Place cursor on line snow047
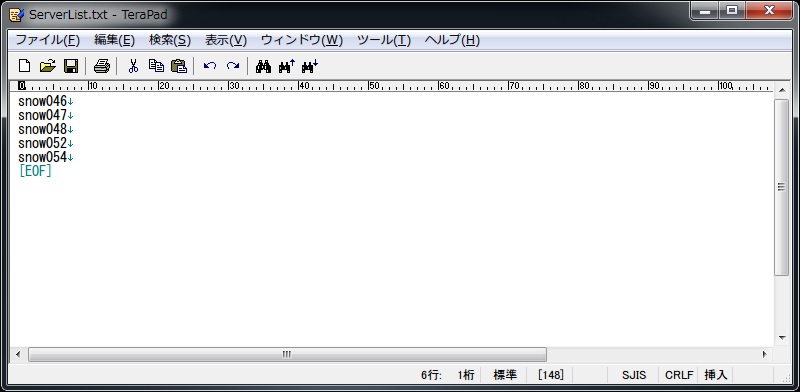 point(42,115)
